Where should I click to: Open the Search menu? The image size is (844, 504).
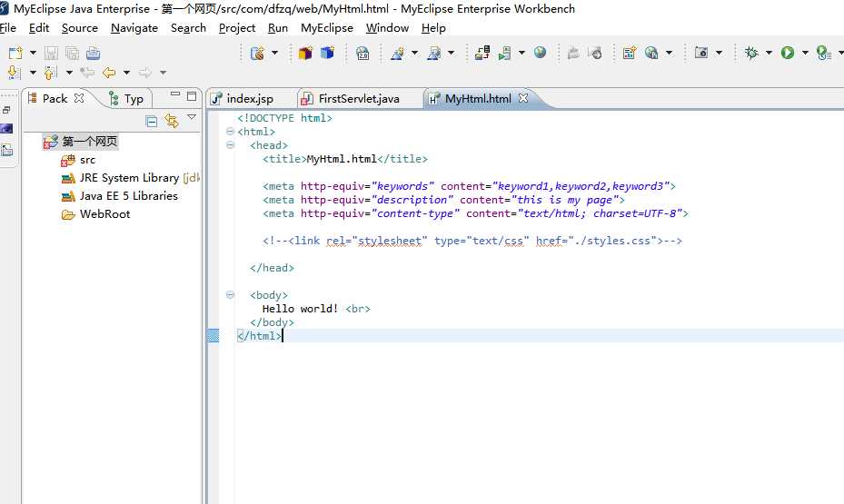188,28
